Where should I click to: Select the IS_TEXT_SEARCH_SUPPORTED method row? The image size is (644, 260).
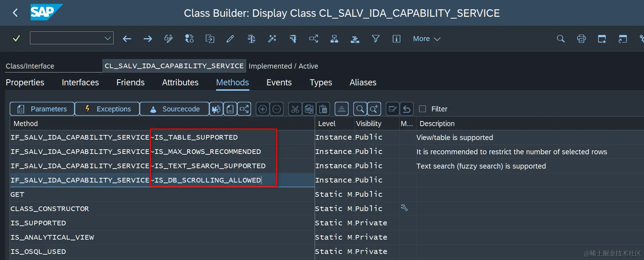coord(162,166)
